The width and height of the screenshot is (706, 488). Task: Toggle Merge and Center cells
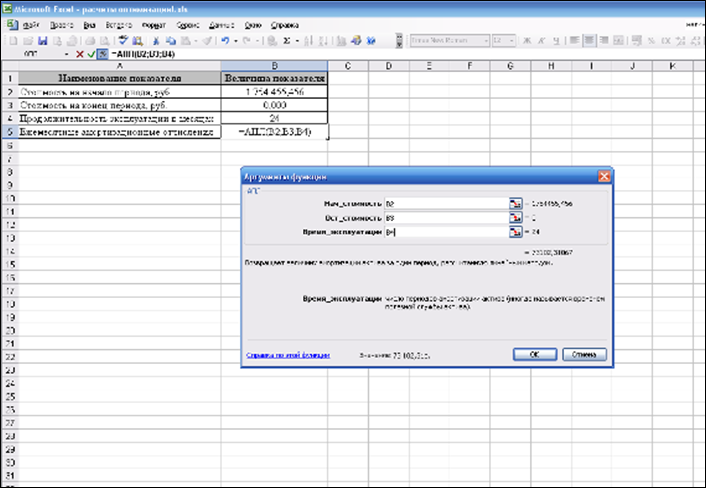tap(619, 41)
